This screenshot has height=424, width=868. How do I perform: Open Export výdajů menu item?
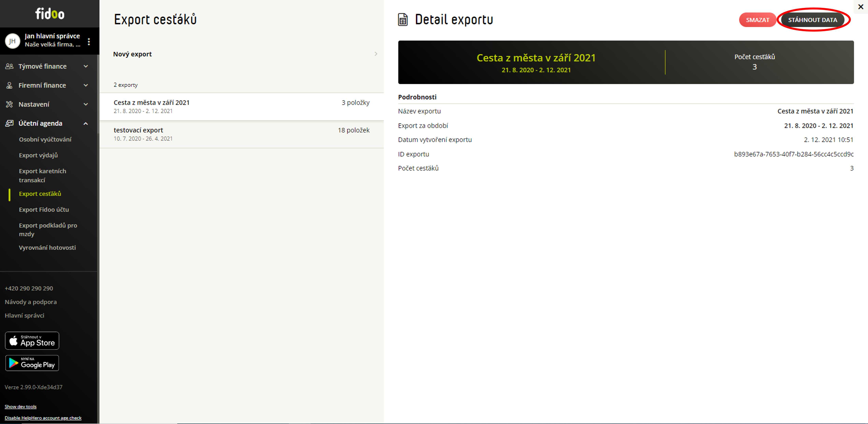click(x=38, y=155)
